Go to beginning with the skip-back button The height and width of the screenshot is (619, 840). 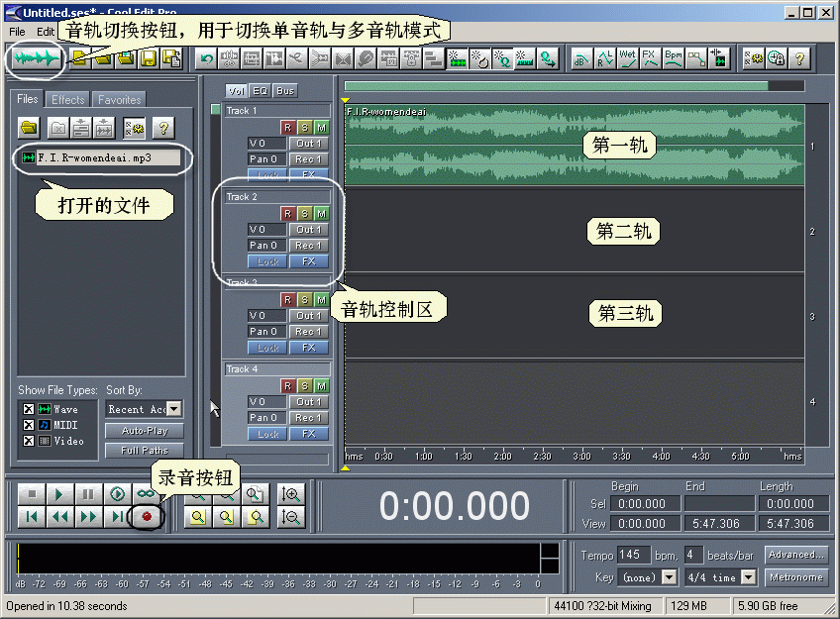pos(32,517)
